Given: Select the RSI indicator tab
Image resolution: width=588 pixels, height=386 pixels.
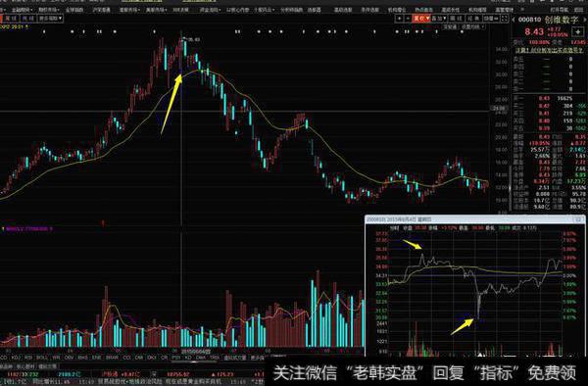Looking at the screenshot, I should [28, 358].
